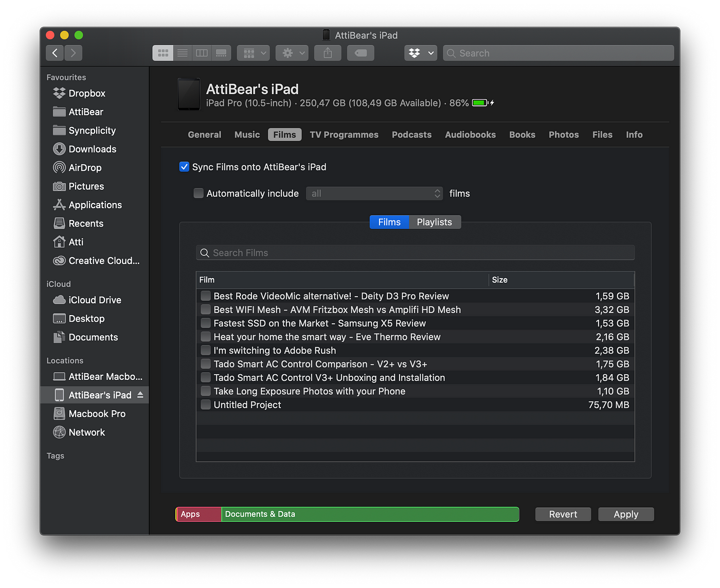
Task: Sort by the Size column header
Action: coord(562,280)
